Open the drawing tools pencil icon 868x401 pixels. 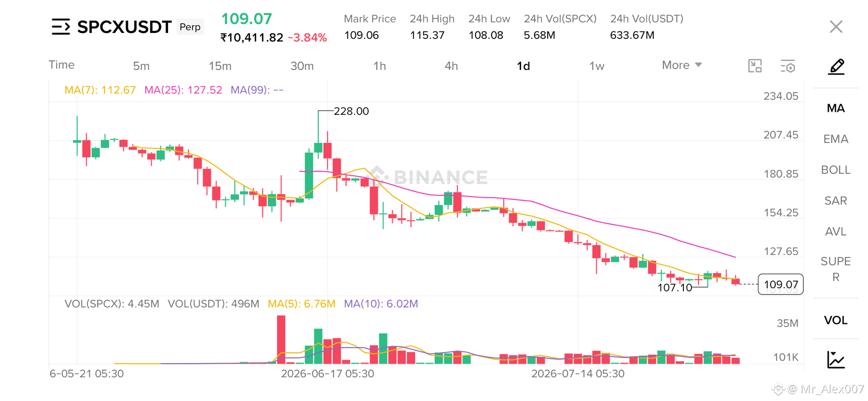pos(836,66)
